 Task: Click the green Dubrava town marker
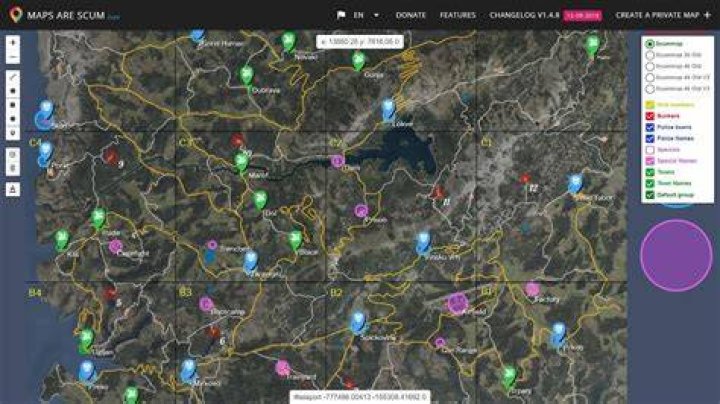(247, 75)
